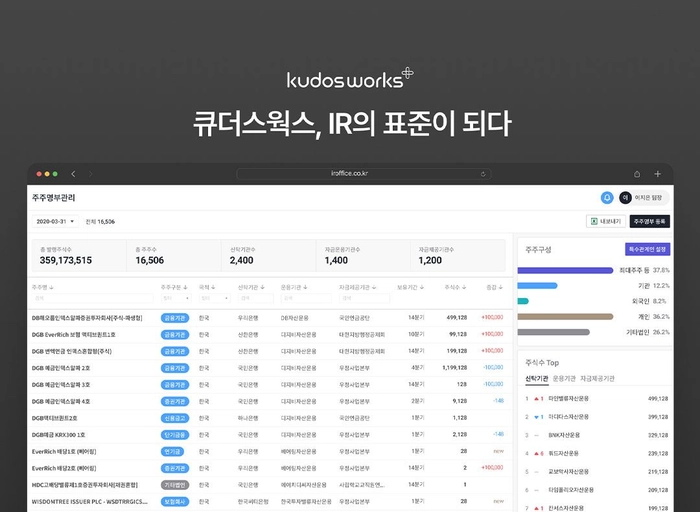The width and height of the screenshot is (700, 512).
Task: Switch to the 운용기관 tab
Action: (564, 379)
